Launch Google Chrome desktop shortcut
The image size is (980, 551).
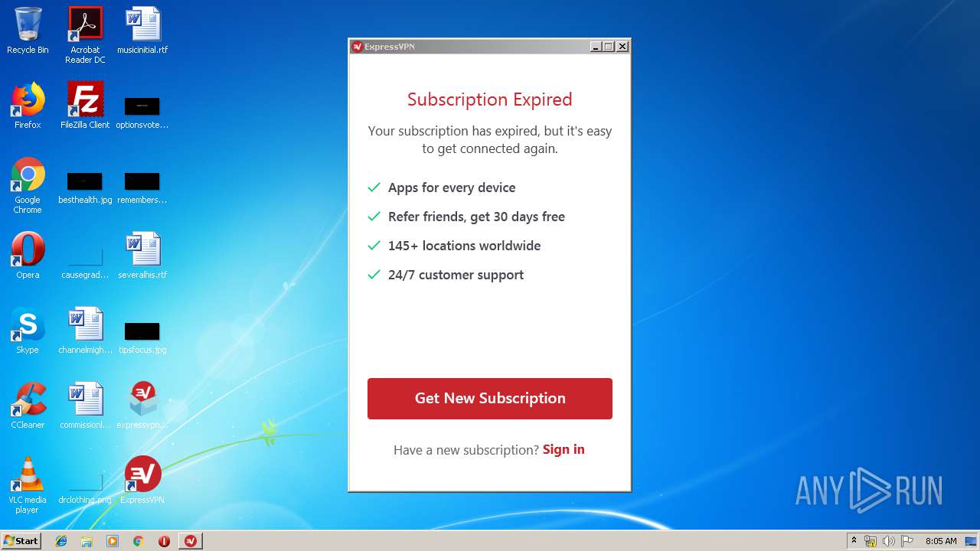tap(28, 185)
